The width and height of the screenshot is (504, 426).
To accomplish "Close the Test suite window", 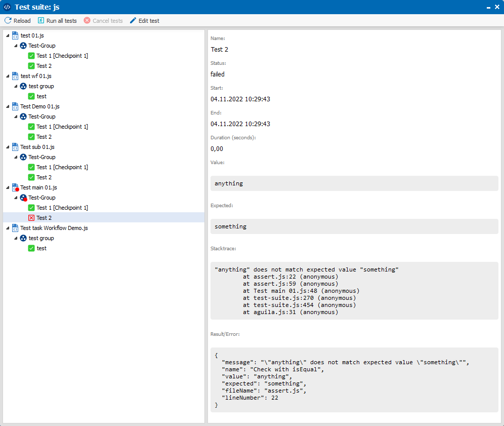I will [497, 7].
